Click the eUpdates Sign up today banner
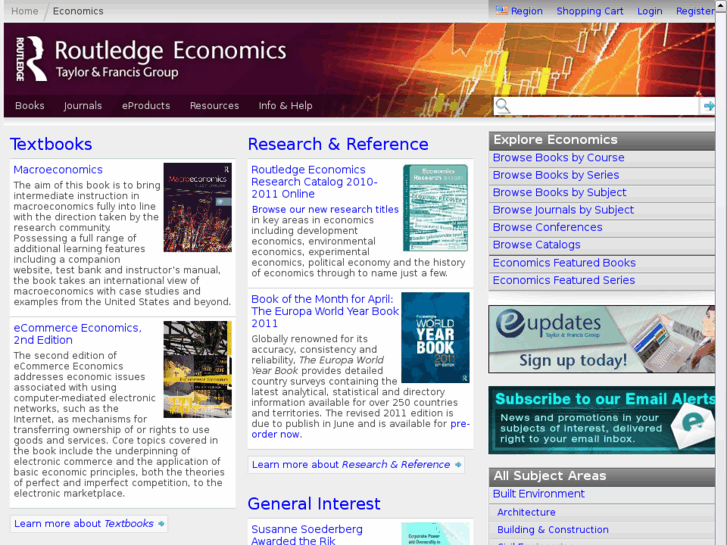This screenshot has height=545, width=727. point(601,339)
